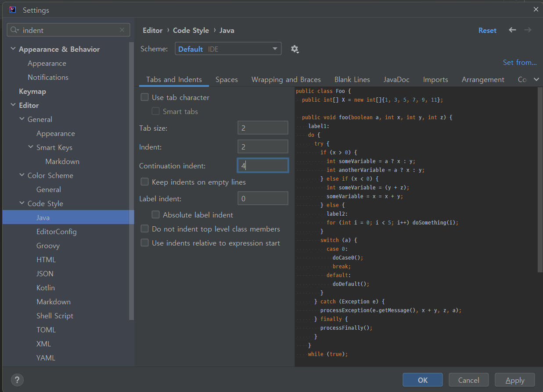Click the Editor breadcrumb

click(153, 30)
